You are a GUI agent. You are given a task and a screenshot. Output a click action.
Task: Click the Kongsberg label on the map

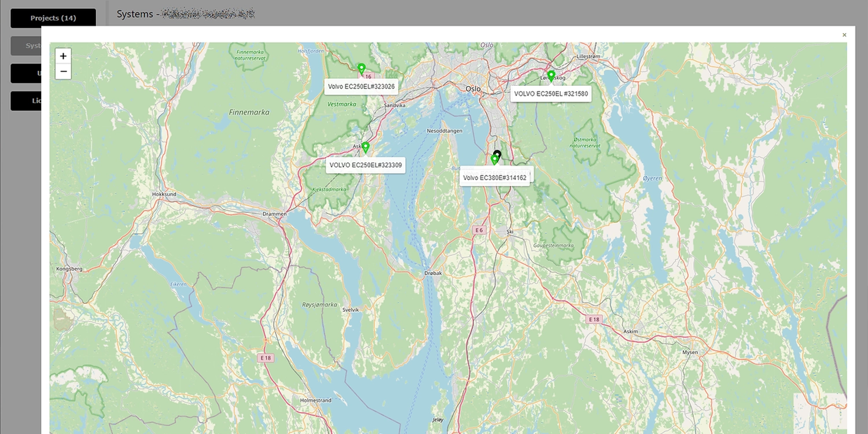point(69,269)
